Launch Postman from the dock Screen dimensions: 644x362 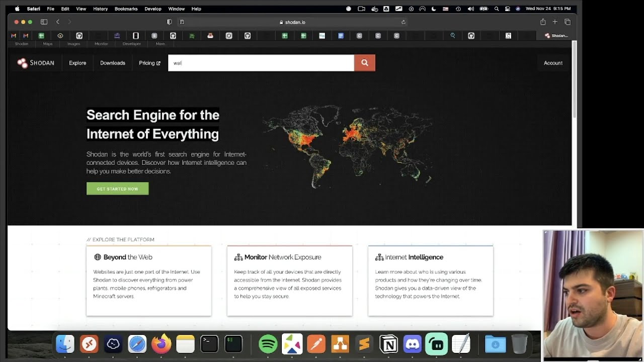[x=316, y=344]
